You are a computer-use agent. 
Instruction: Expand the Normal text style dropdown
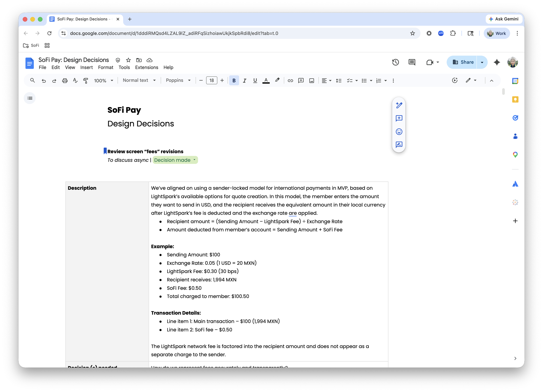click(139, 80)
